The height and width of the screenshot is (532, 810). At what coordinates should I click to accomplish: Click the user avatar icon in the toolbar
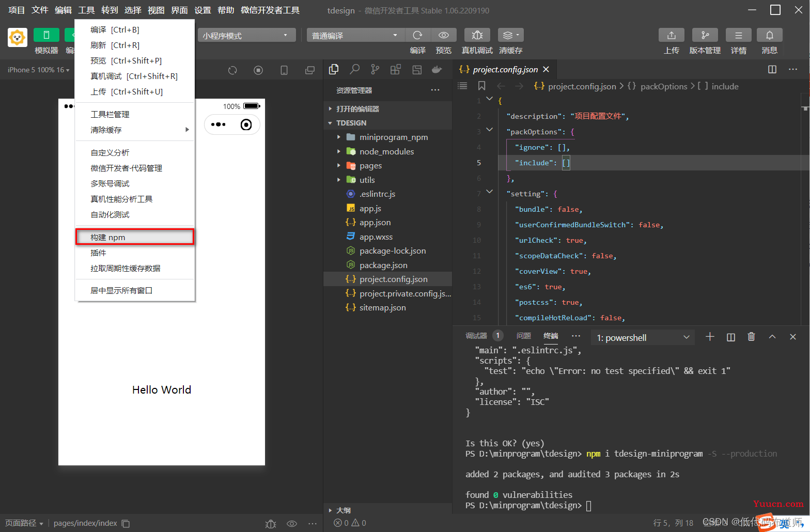pyautogui.click(x=17, y=37)
